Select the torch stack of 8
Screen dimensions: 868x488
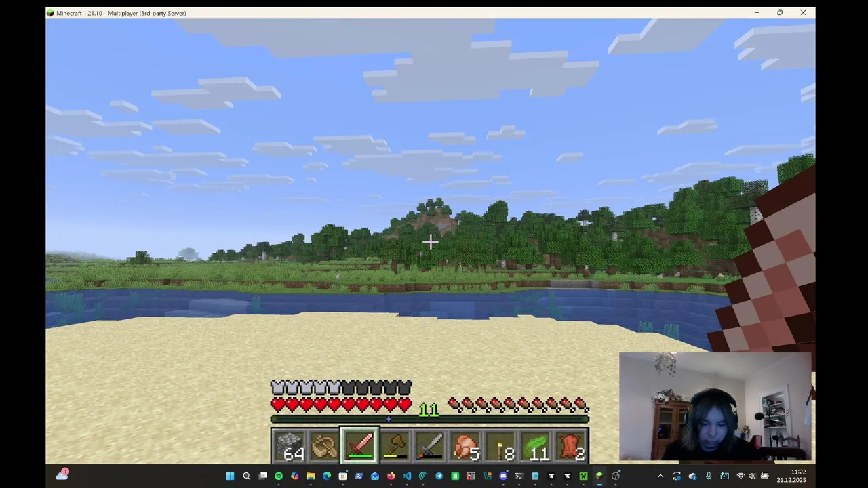500,446
